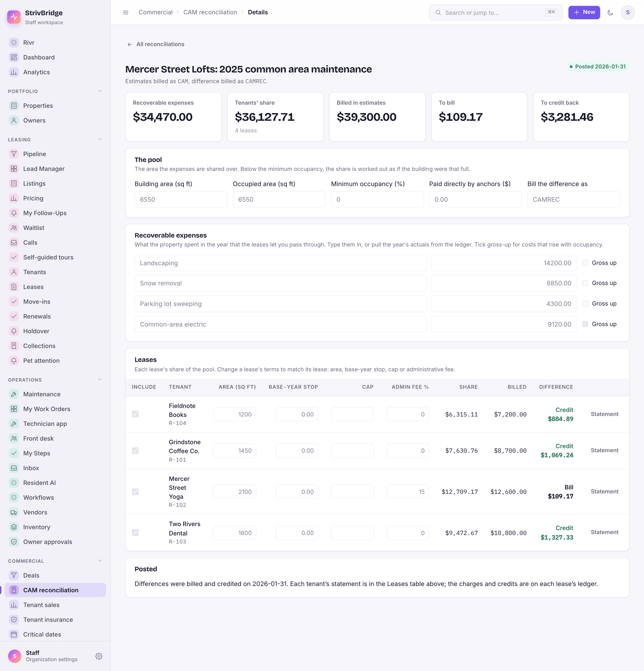Click the Landscaping amount field
644x671 pixels.
pyautogui.click(x=504, y=263)
